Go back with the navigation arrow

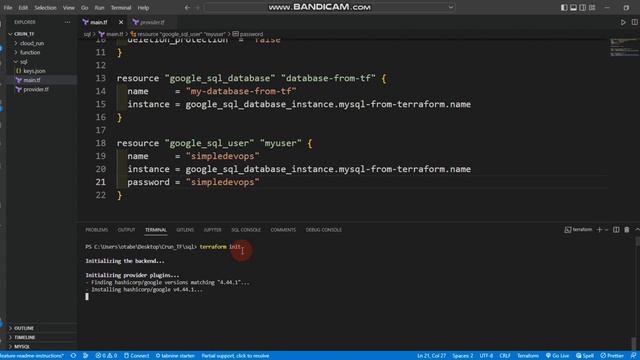tap(187, 7)
